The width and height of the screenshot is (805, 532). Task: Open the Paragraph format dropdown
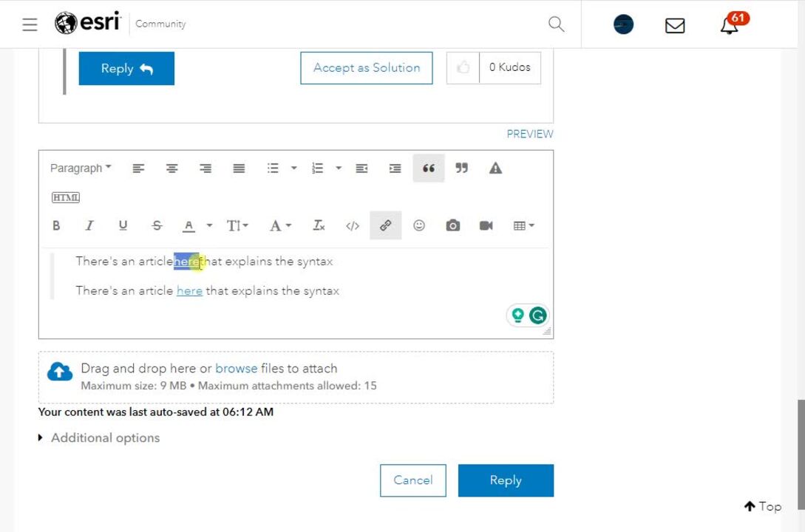(81, 168)
